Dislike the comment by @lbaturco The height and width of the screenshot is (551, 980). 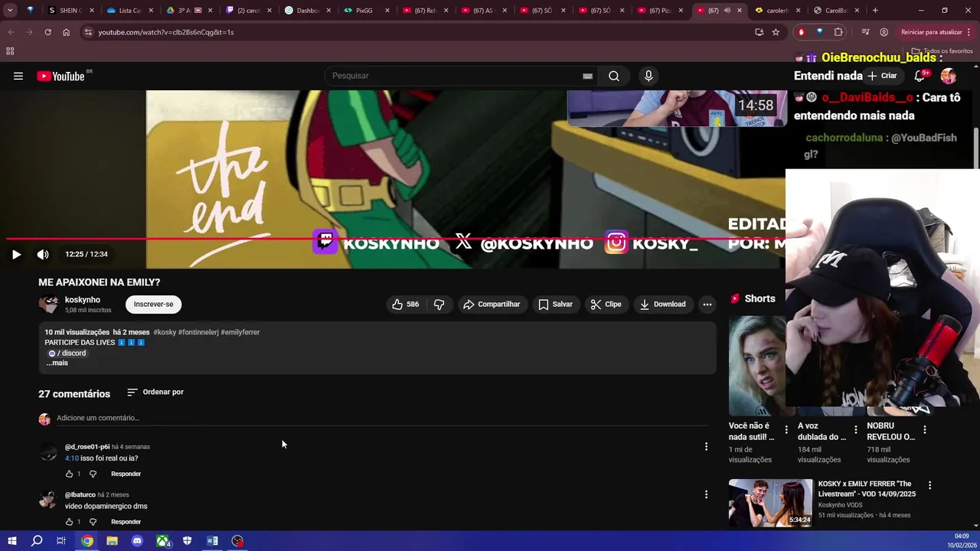pos(93,522)
